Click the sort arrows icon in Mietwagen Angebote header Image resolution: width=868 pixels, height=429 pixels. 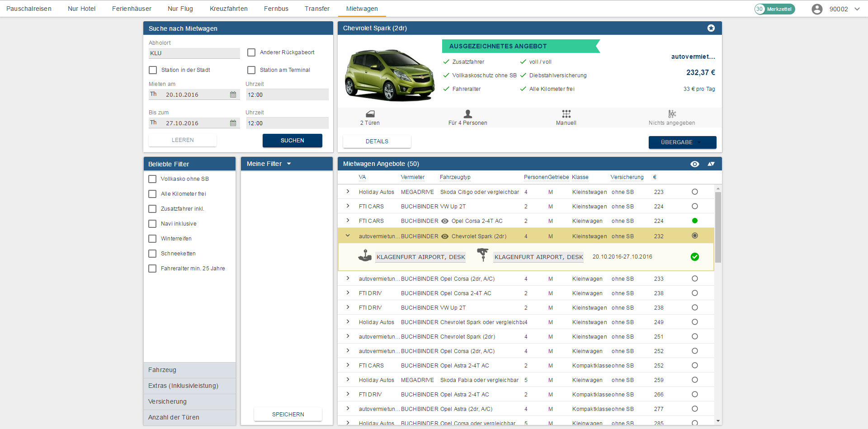point(711,164)
